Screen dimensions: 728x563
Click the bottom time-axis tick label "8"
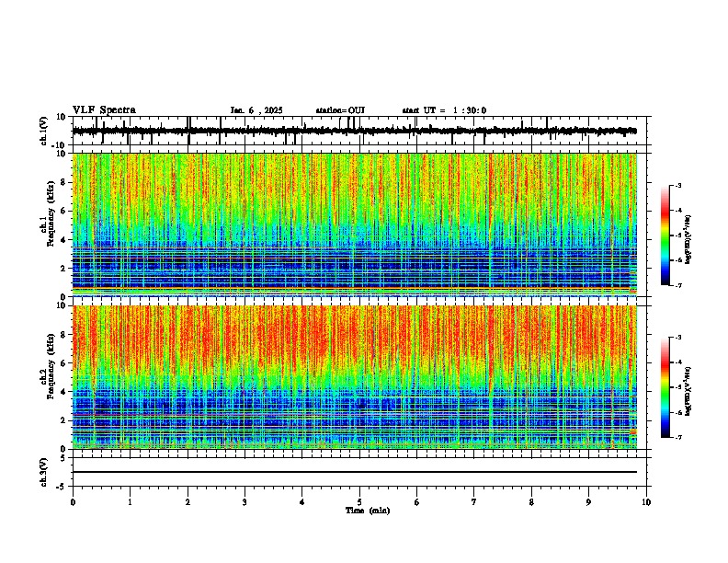coord(531,502)
